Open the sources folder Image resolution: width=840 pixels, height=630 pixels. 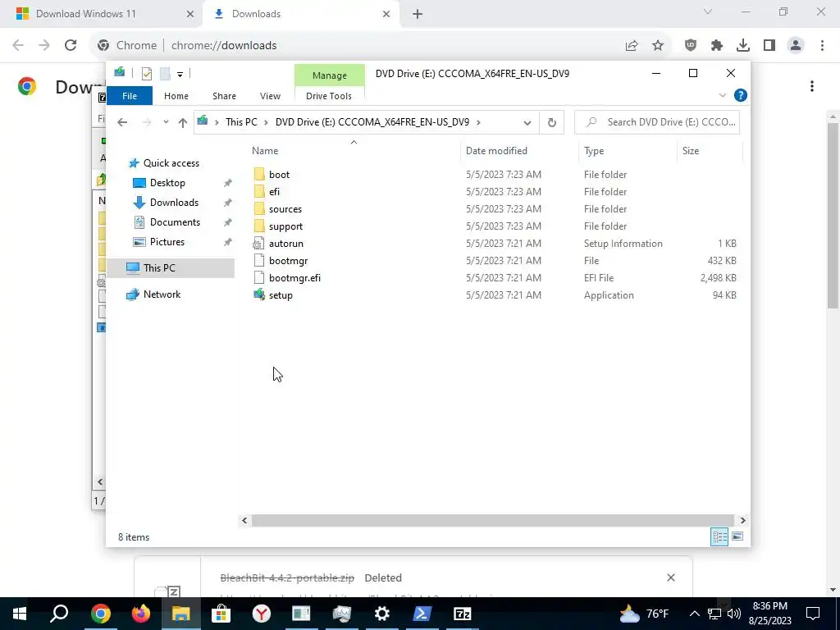tap(285, 209)
